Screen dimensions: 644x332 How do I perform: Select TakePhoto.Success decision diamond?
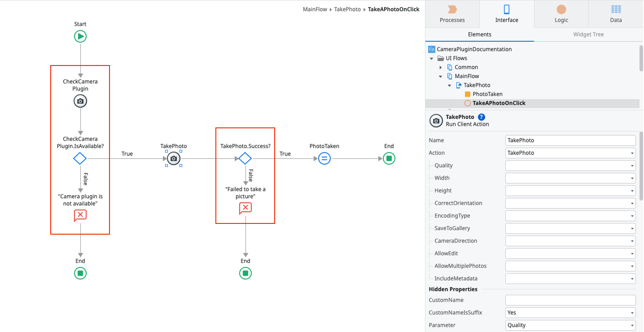point(245,158)
